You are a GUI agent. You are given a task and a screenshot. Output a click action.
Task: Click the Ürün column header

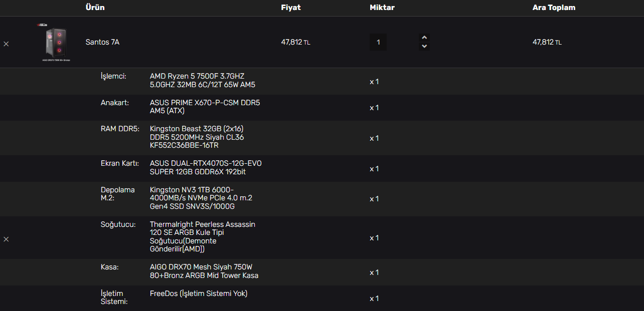tap(95, 8)
